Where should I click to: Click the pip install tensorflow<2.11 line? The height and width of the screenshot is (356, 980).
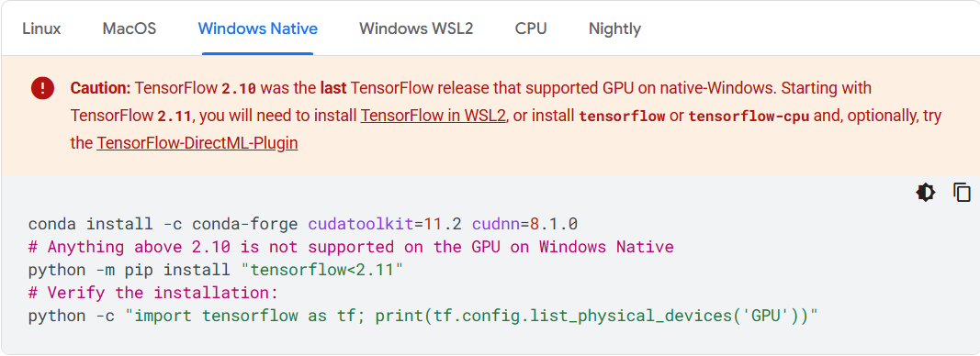pyautogui.click(x=216, y=270)
